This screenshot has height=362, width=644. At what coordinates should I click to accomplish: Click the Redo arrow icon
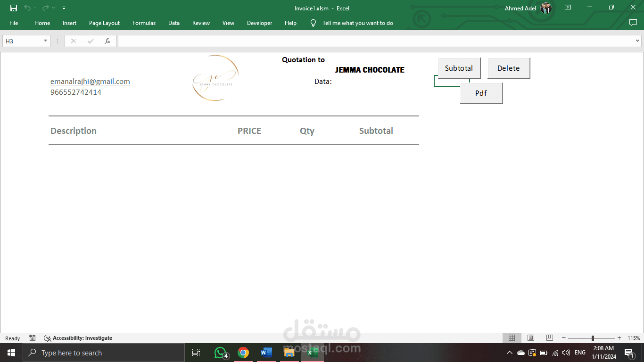coord(46,8)
